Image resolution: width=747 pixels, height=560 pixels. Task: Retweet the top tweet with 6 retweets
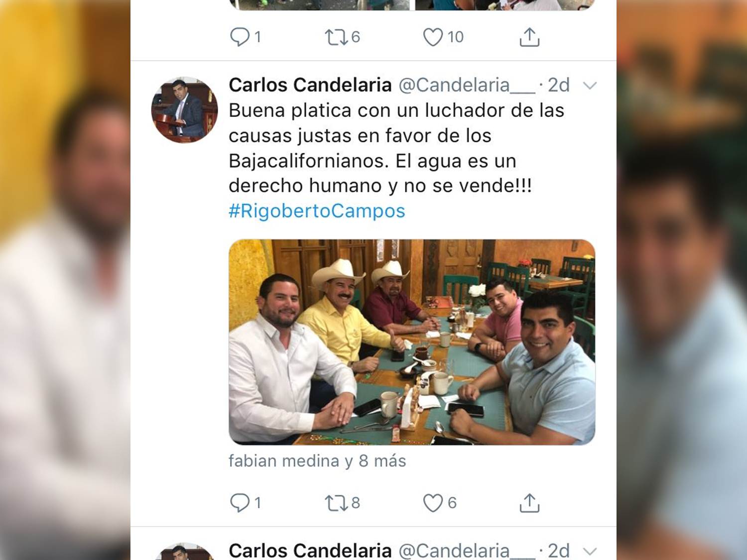pos(342,37)
